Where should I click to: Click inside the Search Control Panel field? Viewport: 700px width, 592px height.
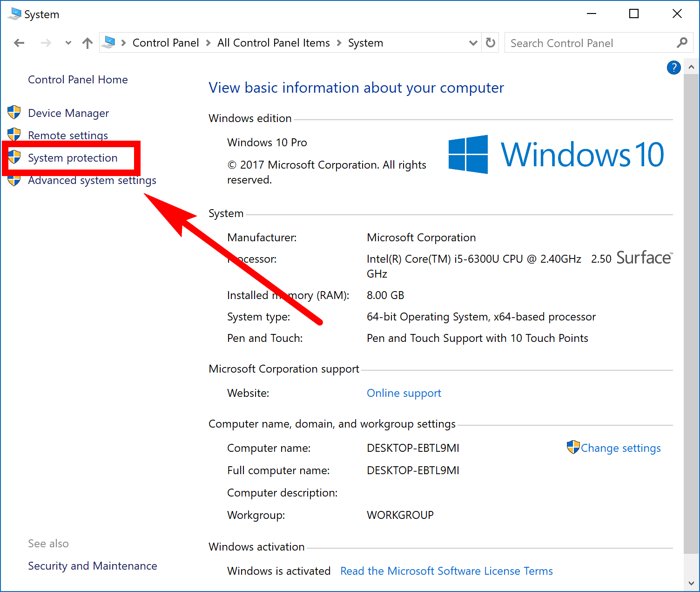click(x=582, y=42)
